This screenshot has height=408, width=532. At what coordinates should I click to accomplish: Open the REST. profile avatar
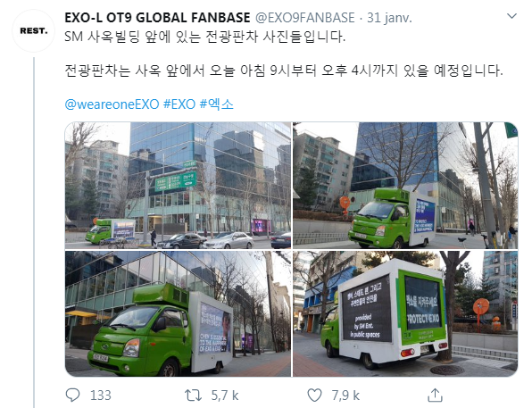point(34,31)
